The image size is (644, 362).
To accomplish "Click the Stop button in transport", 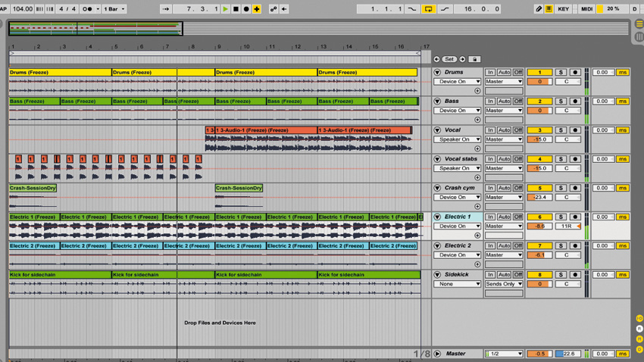I will [x=236, y=8].
